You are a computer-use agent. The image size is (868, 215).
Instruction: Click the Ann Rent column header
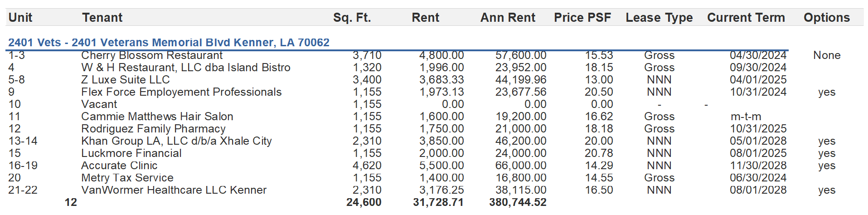508,18
